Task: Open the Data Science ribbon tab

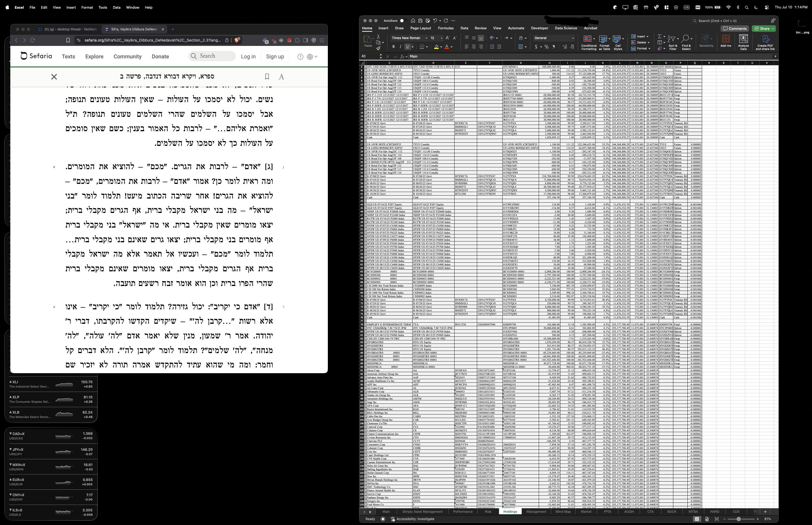Action: (x=566, y=28)
